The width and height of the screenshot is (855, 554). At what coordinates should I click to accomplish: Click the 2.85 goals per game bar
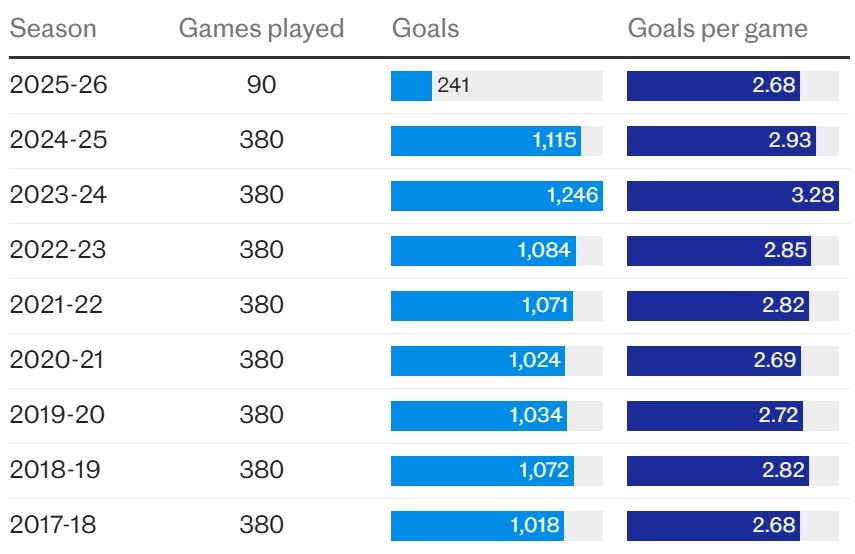click(718, 250)
